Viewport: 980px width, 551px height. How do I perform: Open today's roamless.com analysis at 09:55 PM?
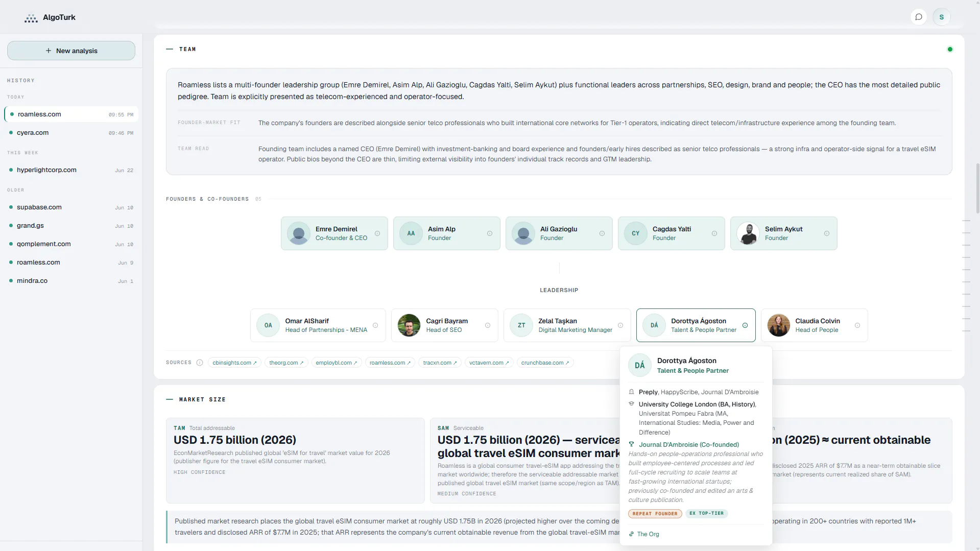71,114
